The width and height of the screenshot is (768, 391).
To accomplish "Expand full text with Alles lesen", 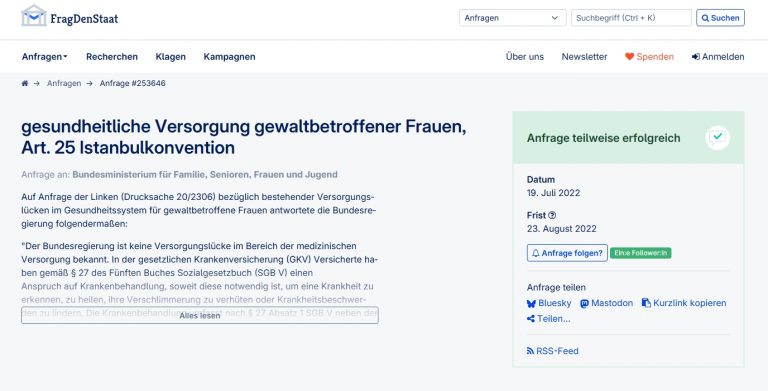I will coord(200,315).
